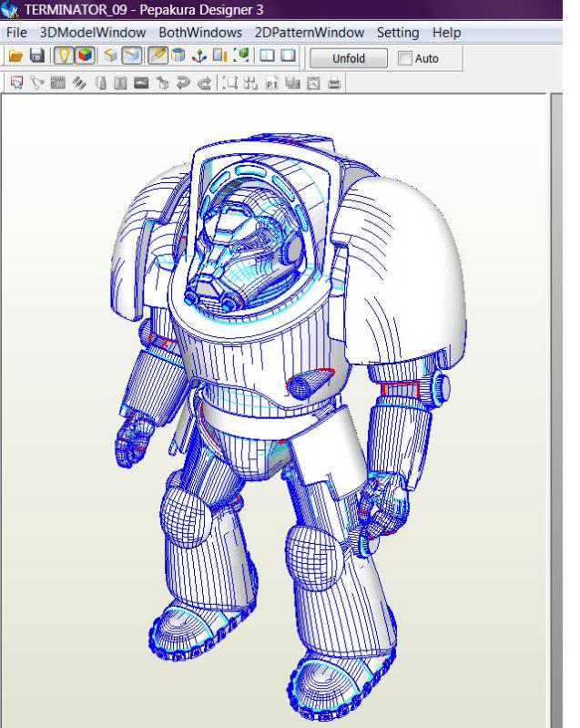Click the gray page-with-image toolbar icon
Viewport: 580px width, 728px height.
click(x=313, y=83)
